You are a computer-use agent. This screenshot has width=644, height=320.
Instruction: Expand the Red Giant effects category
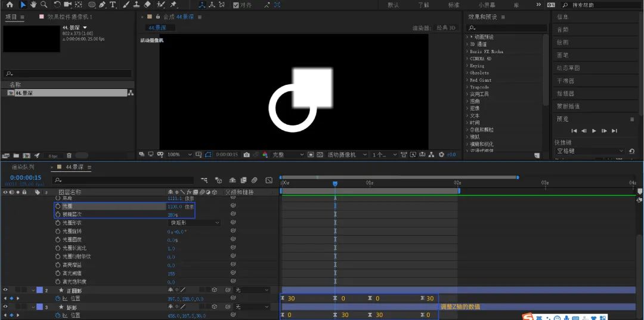(x=467, y=80)
